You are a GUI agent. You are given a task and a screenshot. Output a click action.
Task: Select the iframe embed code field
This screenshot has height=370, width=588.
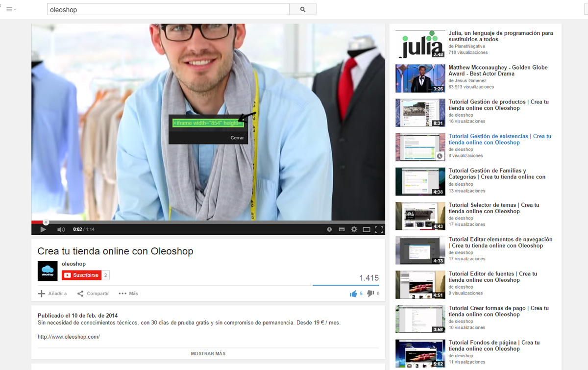(x=208, y=123)
